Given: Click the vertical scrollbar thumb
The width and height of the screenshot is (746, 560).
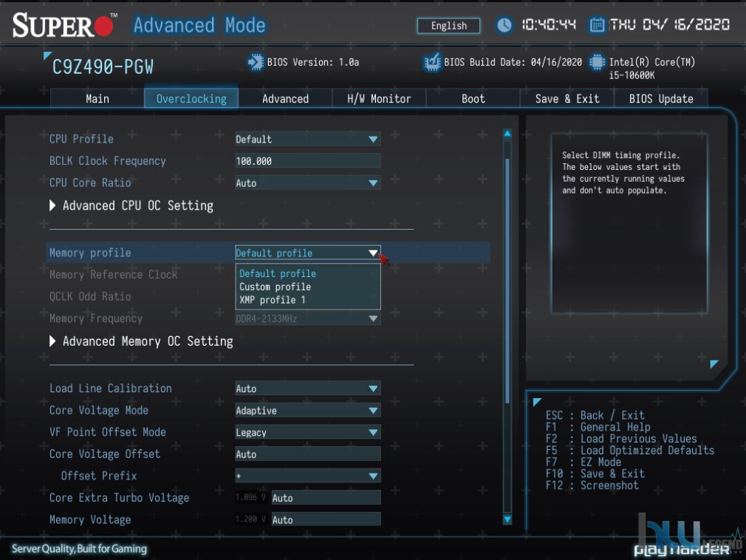Looking at the screenshot, I should pos(507,281).
